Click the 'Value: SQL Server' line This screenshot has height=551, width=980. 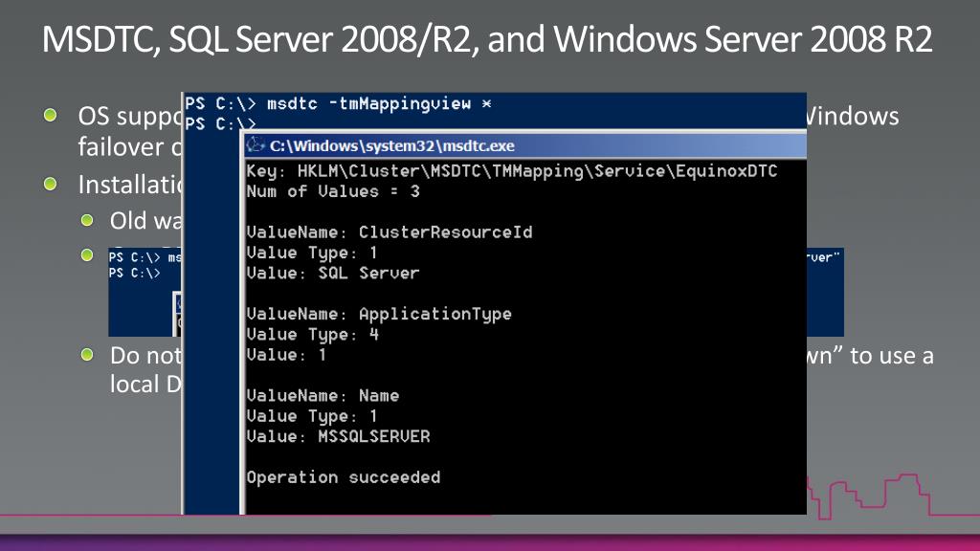(x=333, y=273)
